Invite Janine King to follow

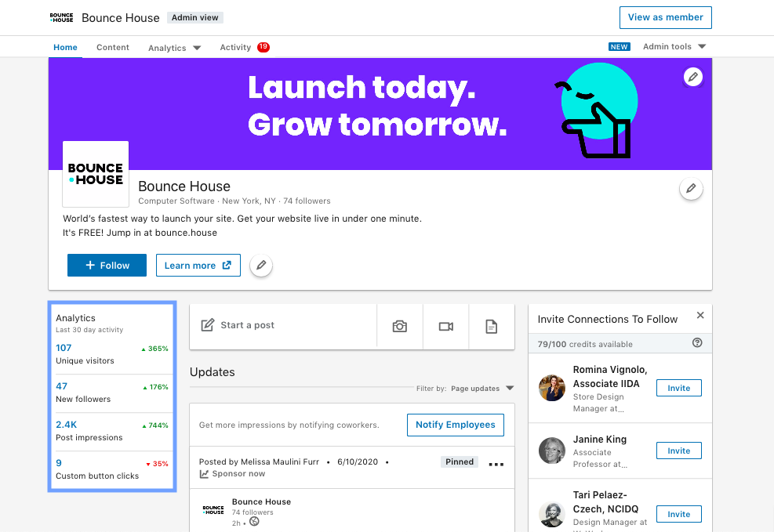pyautogui.click(x=679, y=451)
